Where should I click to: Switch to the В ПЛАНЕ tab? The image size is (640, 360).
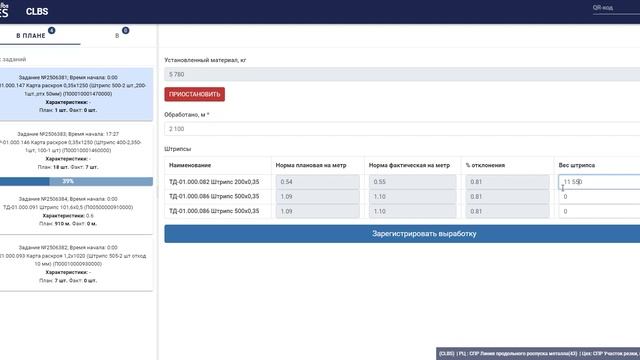point(31,36)
